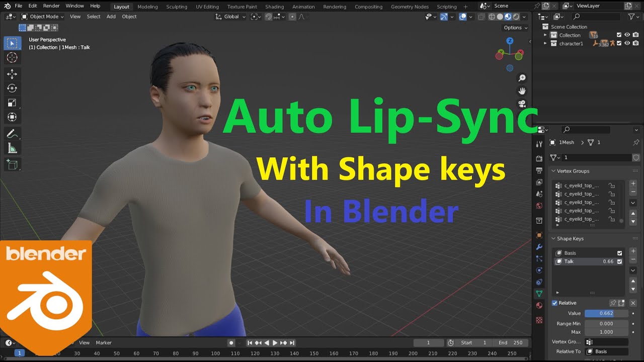Open the viewport shading options dropdown arrow
Viewport: 644px width, 362px height.
(x=524, y=17)
